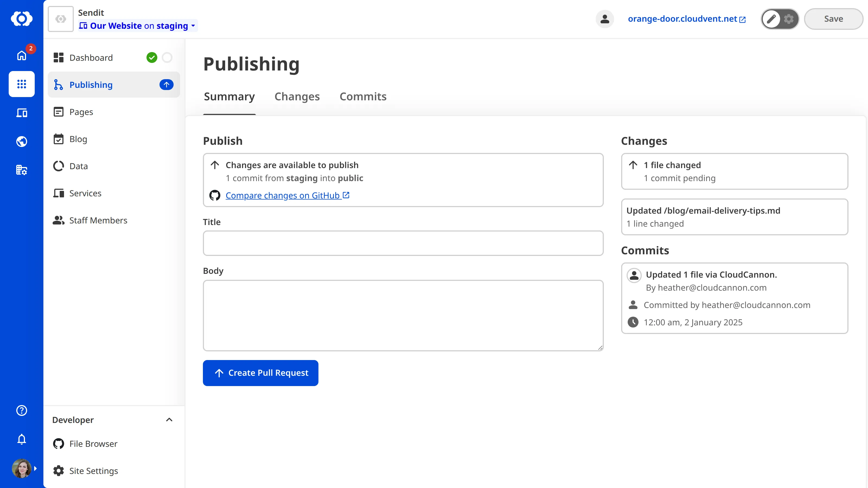Open the help question mark icon
Screen dimensions: 868x488
point(22,410)
